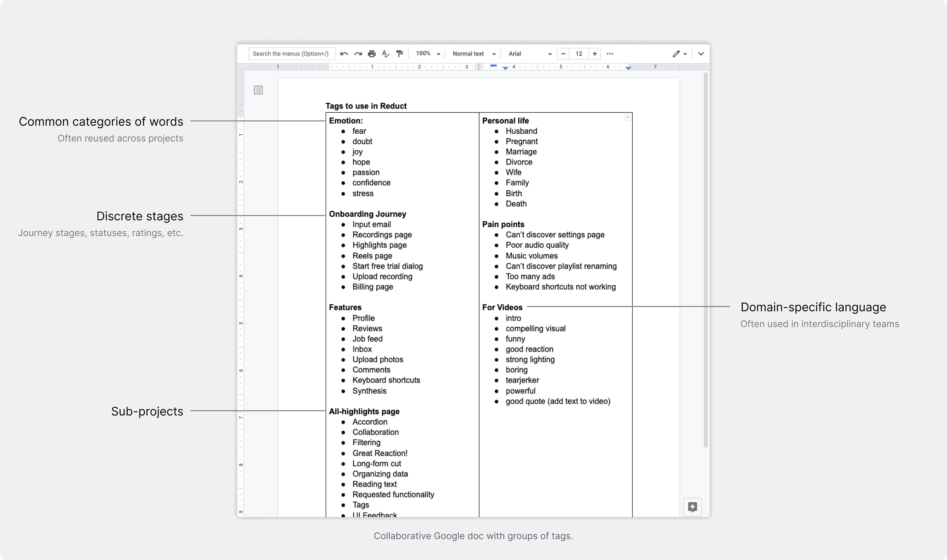
Task: Click the Explore button at bottom right
Action: [692, 507]
